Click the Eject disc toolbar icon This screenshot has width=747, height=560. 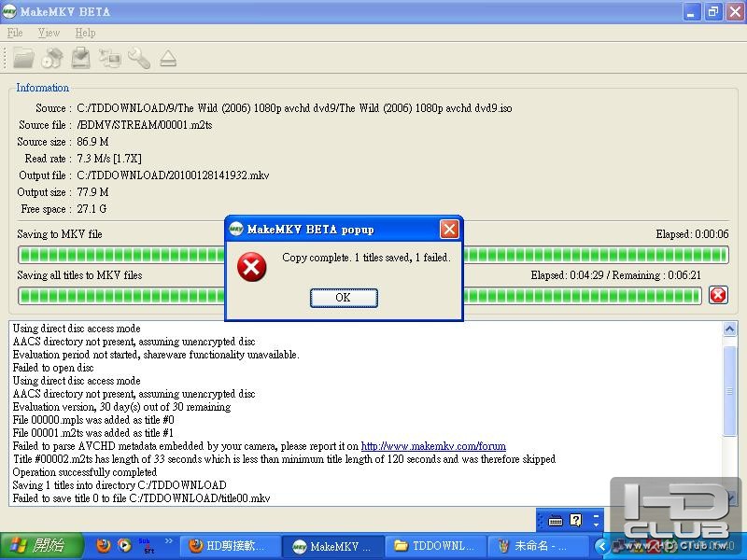click(168, 59)
